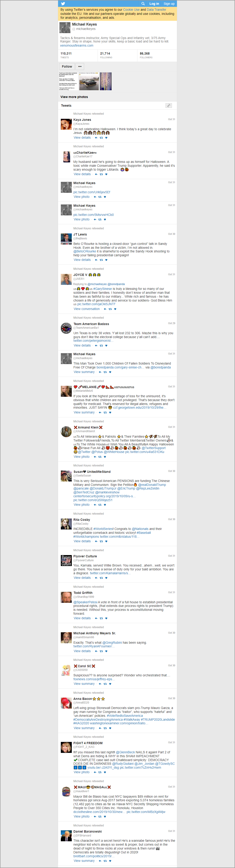This screenshot has height=868, width=235.
Task: Like the CharlieKae17 husband Halloween tweet
Action: click(x=106, y=174)
